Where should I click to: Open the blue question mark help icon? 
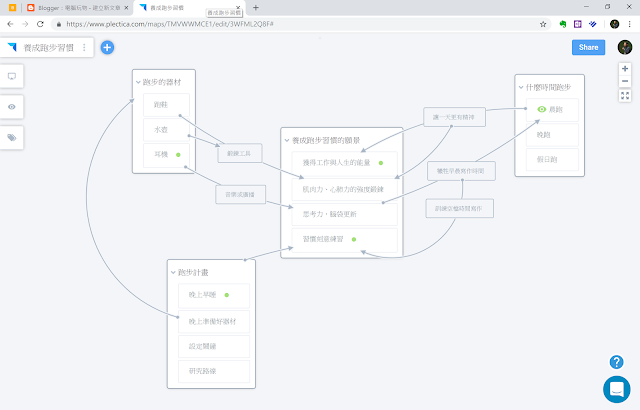tap(616, 362)
